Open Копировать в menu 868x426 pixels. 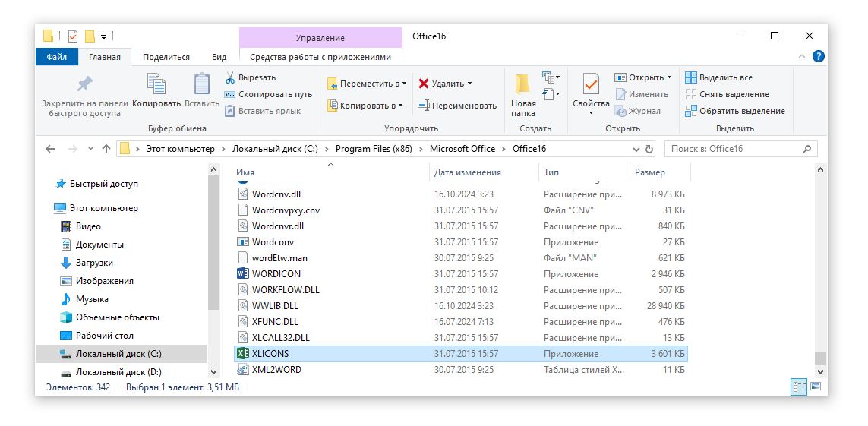pos(365,105)
